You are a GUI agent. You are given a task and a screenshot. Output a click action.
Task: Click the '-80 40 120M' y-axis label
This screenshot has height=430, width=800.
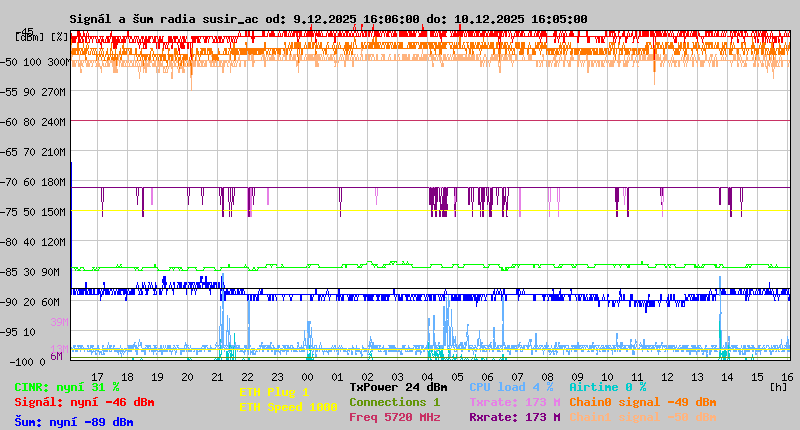33,242
